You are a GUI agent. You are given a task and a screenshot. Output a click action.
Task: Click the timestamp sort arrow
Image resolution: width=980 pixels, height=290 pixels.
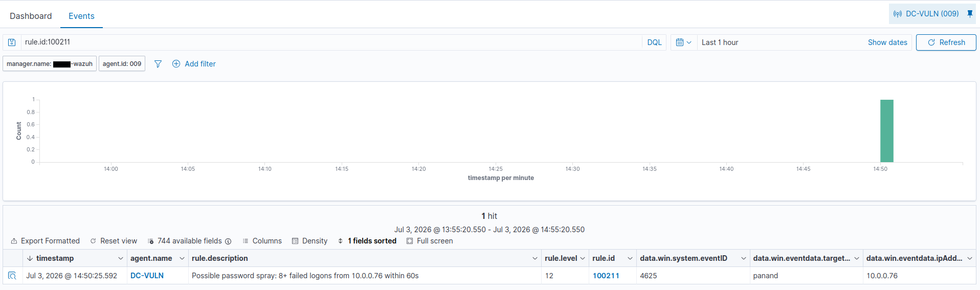click(30, 258)
